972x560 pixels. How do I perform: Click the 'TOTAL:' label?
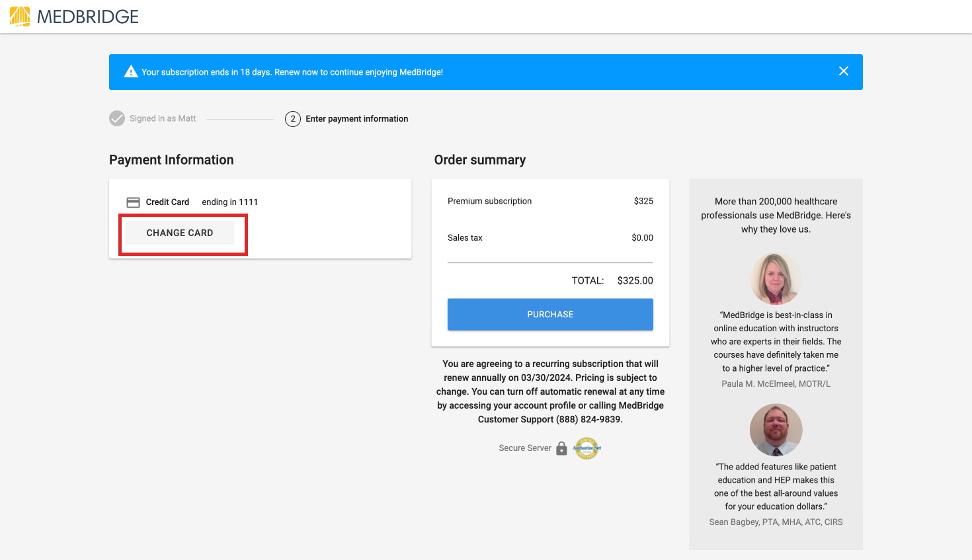click(588, 280)
